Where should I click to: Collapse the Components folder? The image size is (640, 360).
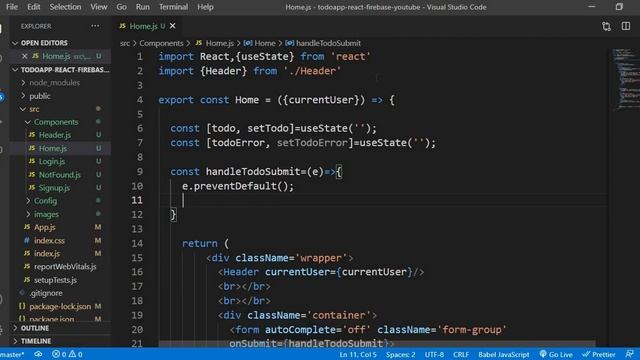coord(56,122)
